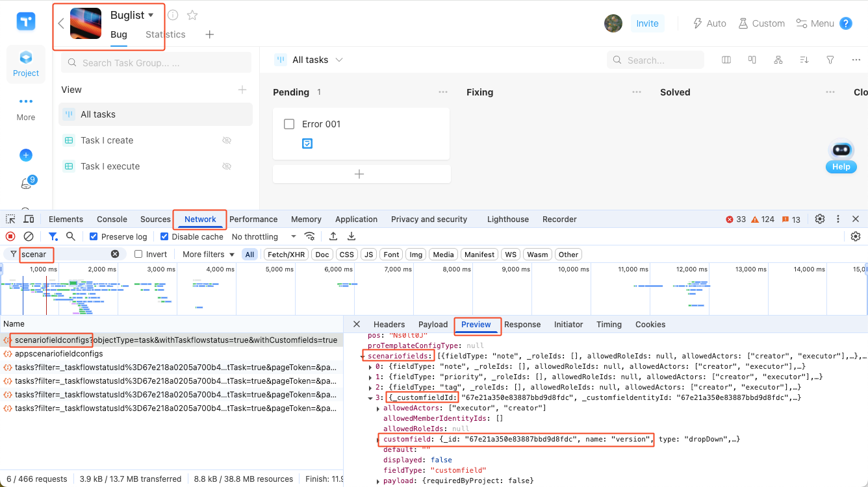This screenshot has height=487, width=868.
Task: Open the Pending column options menu
Action: [443, 92]
